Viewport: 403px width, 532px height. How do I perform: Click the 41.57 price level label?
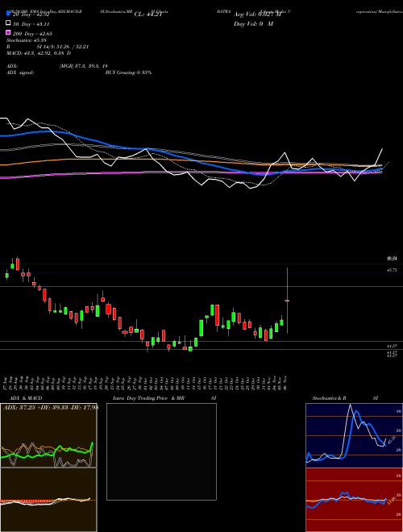(x=392, y=346)
